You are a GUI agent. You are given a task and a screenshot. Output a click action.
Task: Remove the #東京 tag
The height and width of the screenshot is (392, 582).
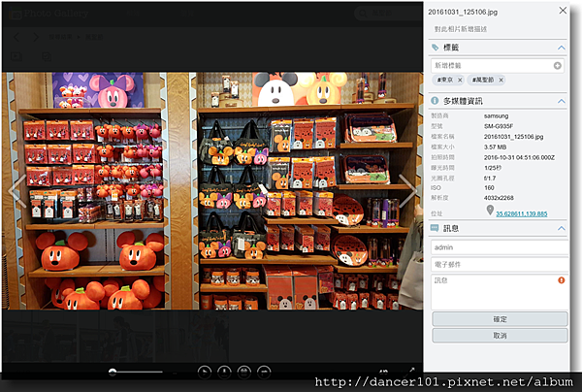(x=460, y=80)
